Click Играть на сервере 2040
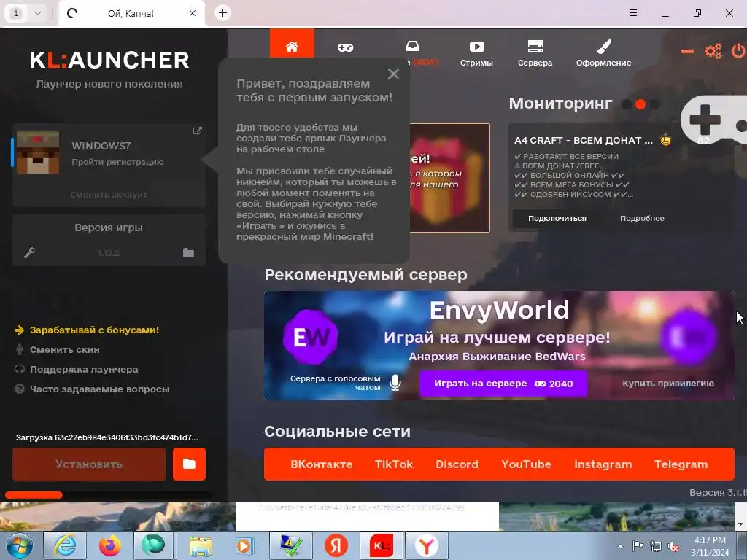747x560 pixels. [x=503, y=384]
